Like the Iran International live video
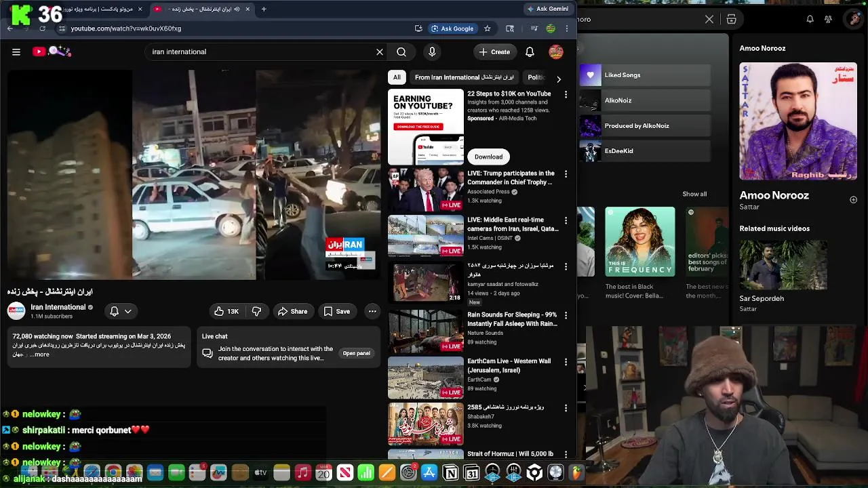 point(226,311)
